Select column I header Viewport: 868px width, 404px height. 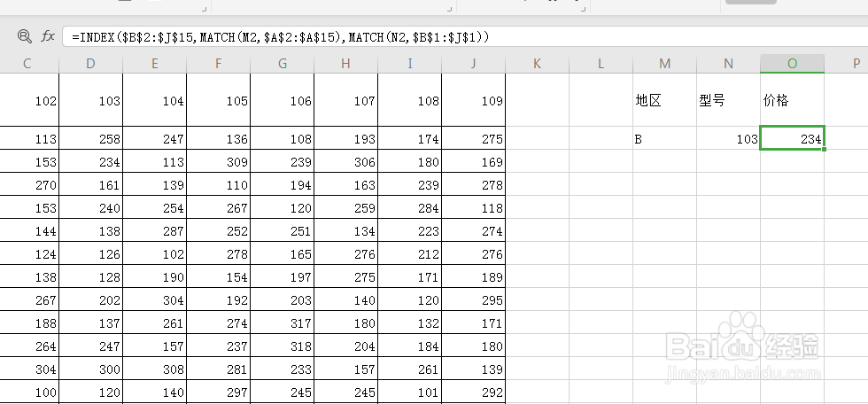[409, 64]
